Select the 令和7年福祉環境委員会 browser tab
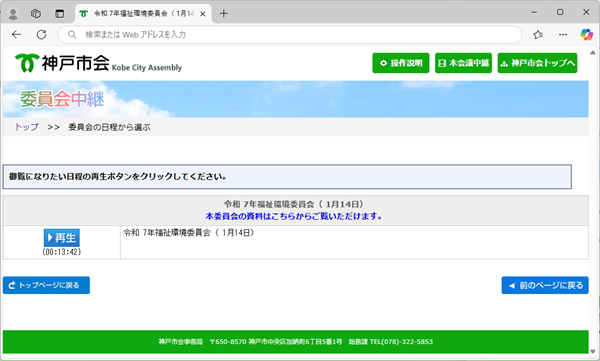 click(143, 14)
